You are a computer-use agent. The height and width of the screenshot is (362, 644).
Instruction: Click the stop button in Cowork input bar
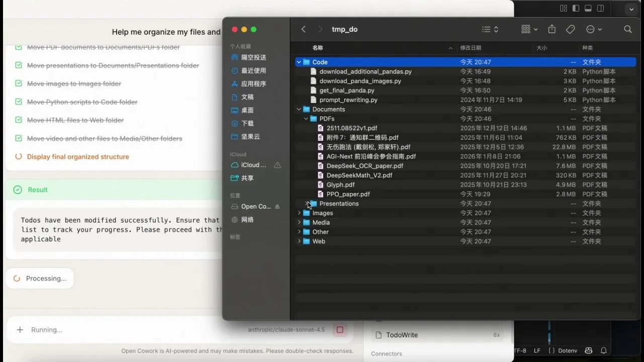(x=340, y=330)
